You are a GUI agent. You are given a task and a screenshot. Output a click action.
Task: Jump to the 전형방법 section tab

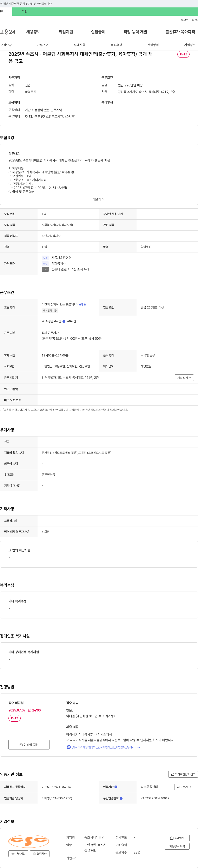click(x=153, y=45)
